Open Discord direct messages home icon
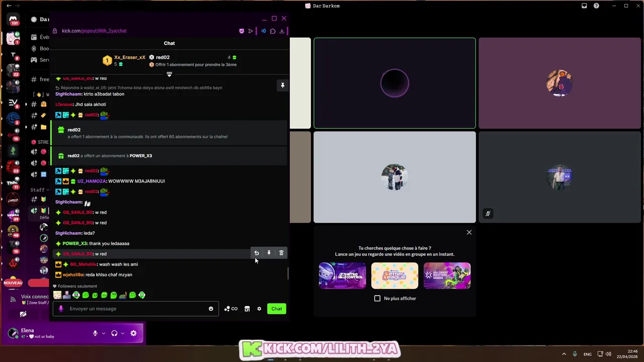 (x=13, y=20)
